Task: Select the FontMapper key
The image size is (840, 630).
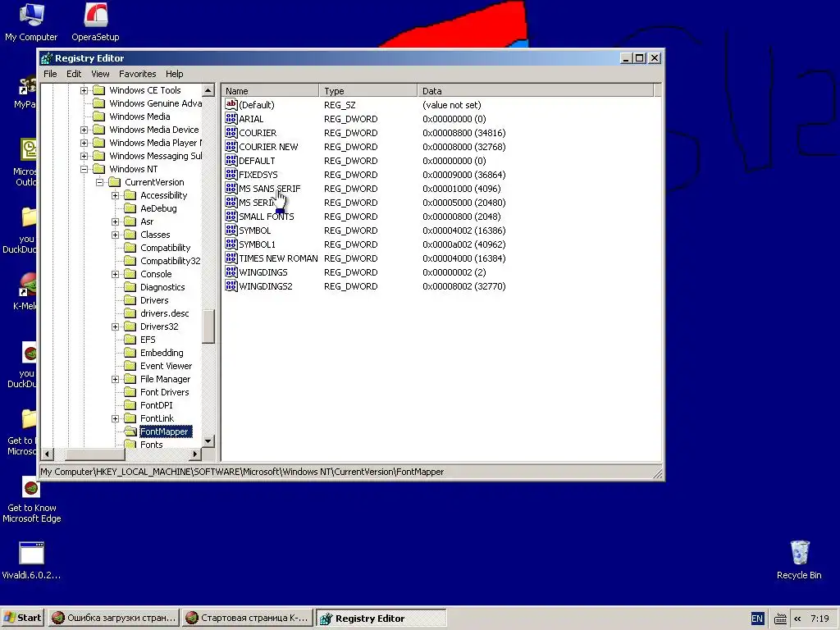Action: [x=165, y=431]
